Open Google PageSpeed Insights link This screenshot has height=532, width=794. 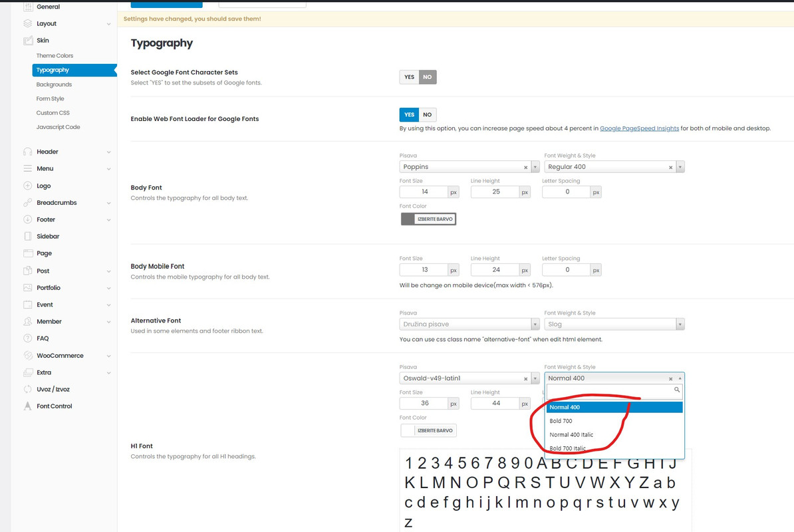click(639, 128)
